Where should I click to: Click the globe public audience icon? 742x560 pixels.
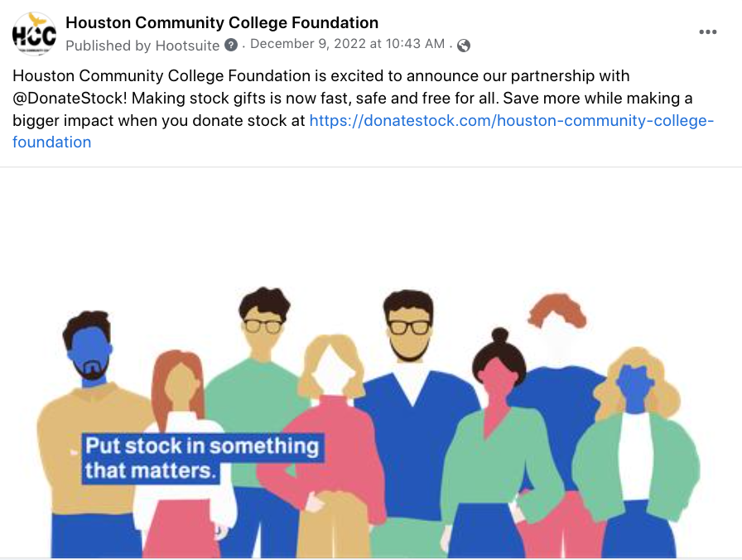tap(464, 46)
